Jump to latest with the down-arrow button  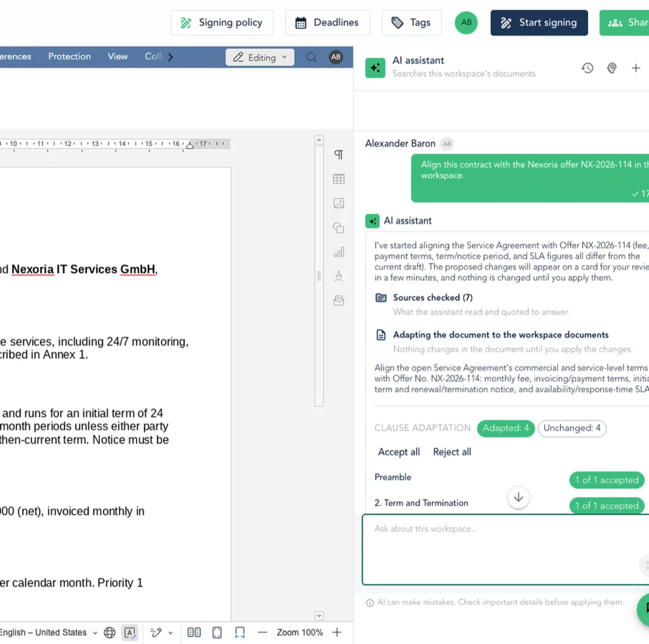pos(518,498)
